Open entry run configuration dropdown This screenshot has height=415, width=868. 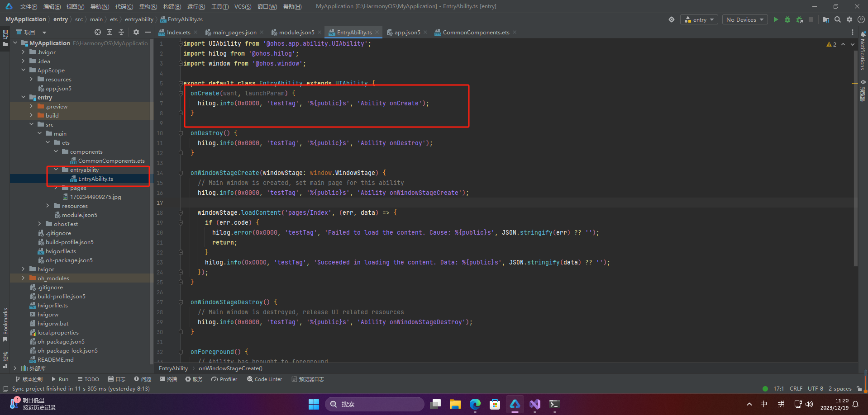(699, 19)
